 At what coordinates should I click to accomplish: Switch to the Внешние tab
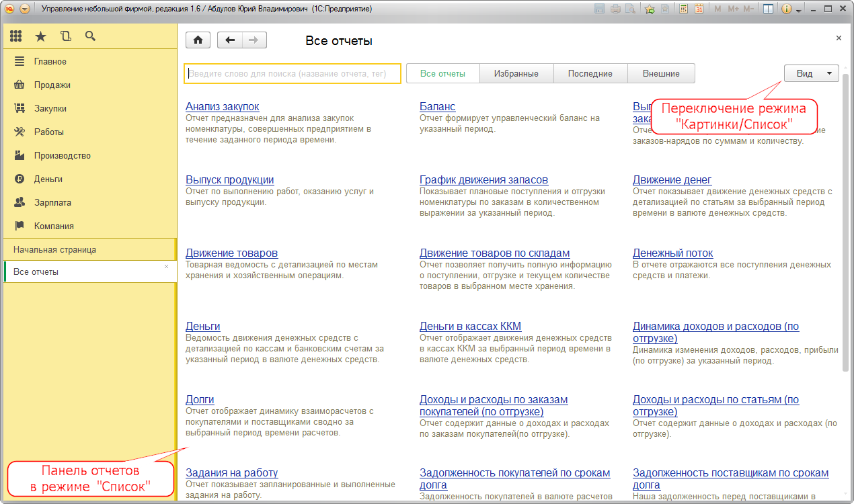tap(661, 73)
